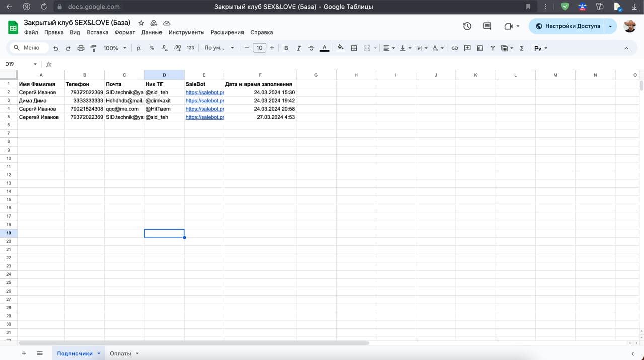The image size is (644, 360).
Task: Open the Данные menu
Action: (x=151, y=32)
